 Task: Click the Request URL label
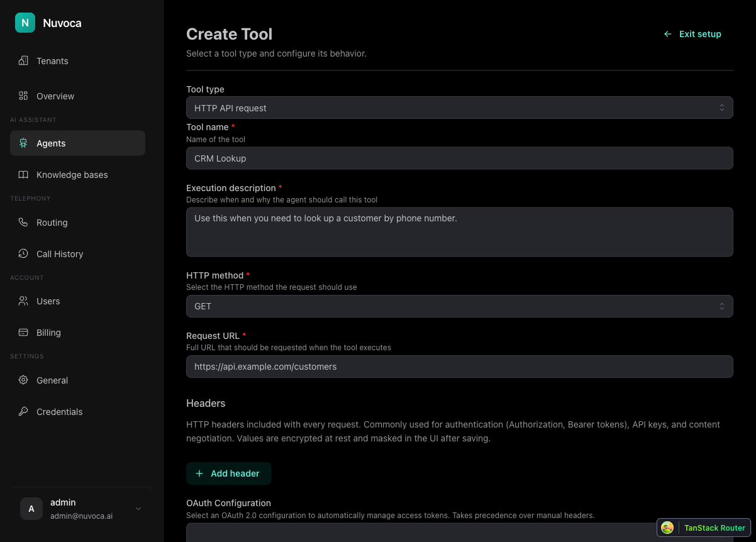coord(213,336)
